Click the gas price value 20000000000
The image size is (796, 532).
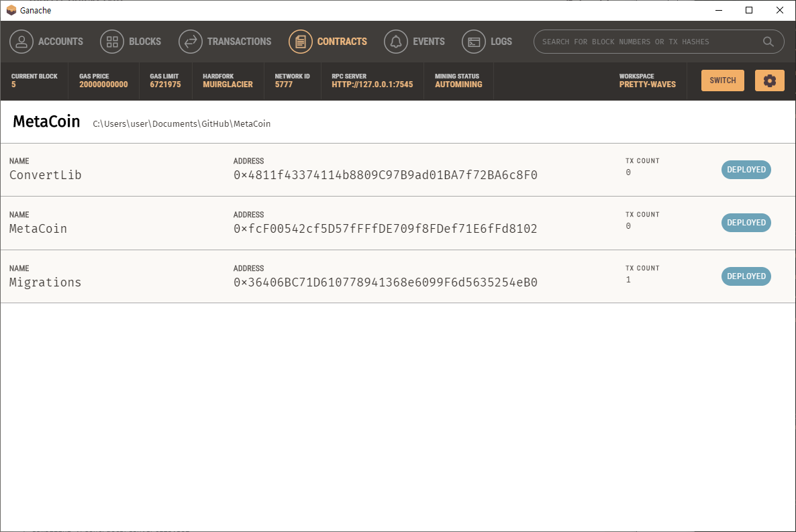(103, 85)
